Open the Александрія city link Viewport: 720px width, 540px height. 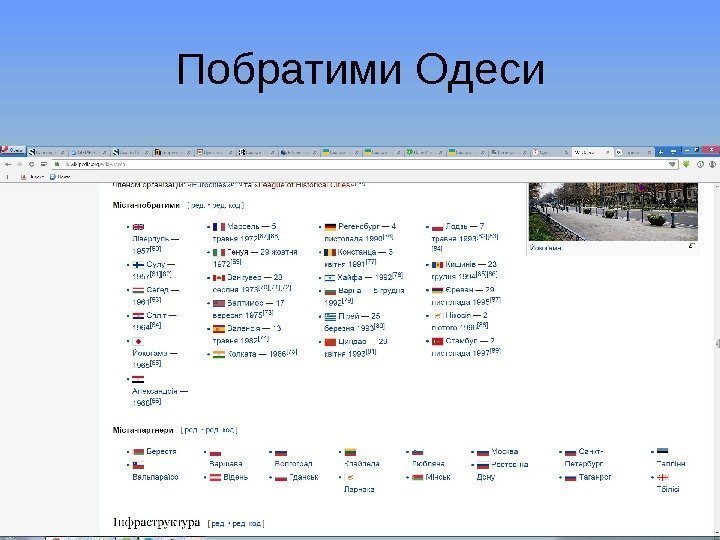pyautogui.click(x=154, y=391)
